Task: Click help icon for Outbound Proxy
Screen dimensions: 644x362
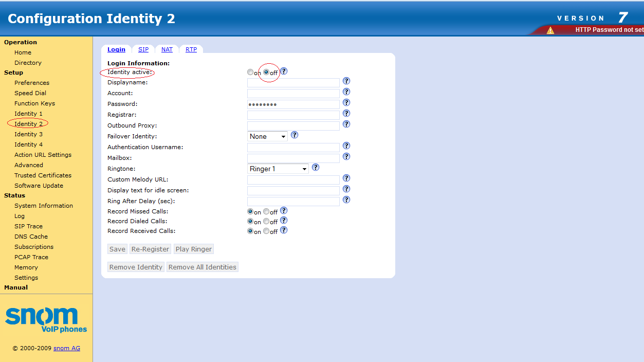Action: [346, 124]
